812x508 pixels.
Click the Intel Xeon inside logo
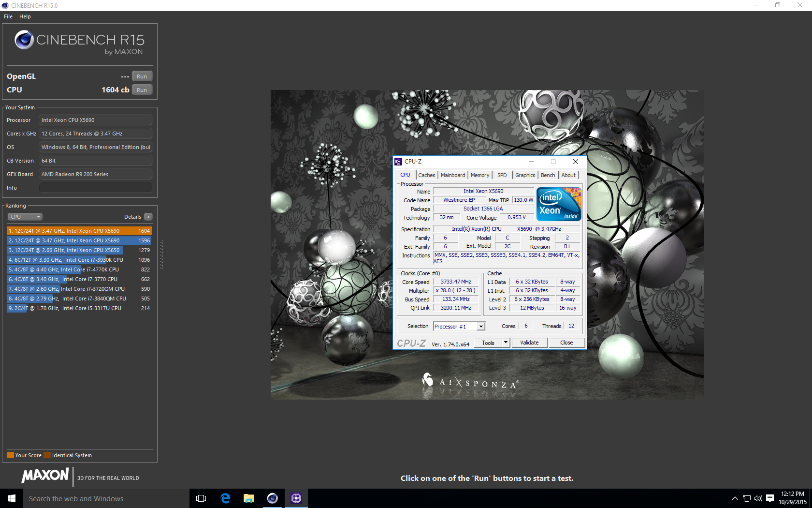[559, 204]
